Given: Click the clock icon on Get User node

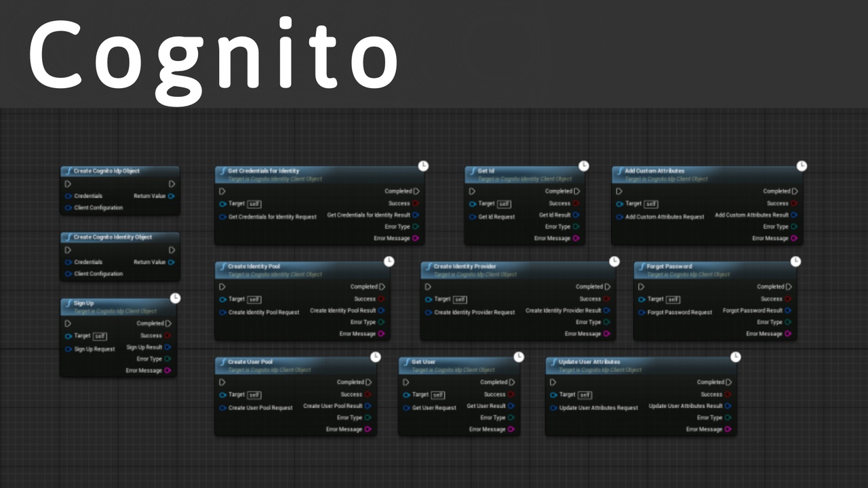Looking at the screenshot, I should (x=519, y=357).
